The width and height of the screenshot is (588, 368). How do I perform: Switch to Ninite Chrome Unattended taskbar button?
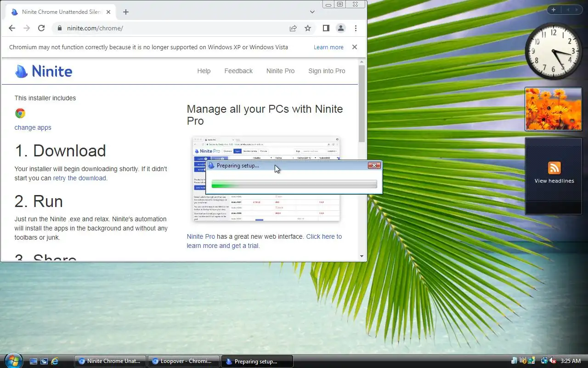click(x=110, y=362)
